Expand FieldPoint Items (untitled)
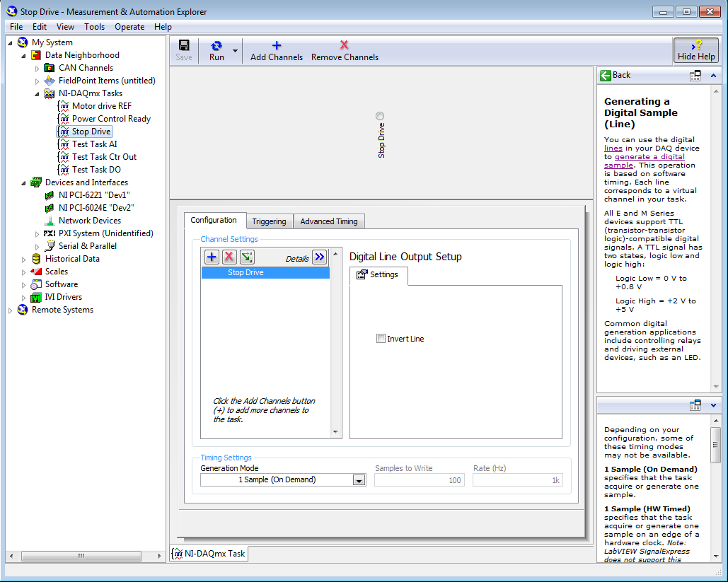 [x=37, y=81]
